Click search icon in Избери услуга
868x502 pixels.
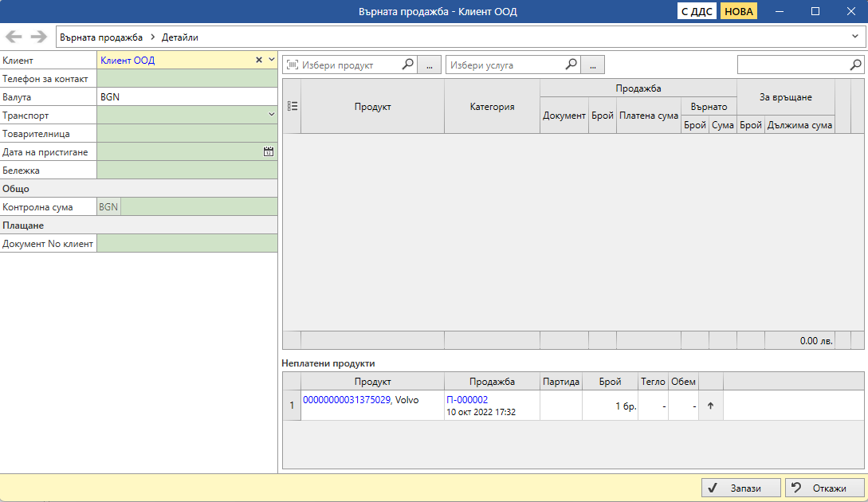(571, 65)
